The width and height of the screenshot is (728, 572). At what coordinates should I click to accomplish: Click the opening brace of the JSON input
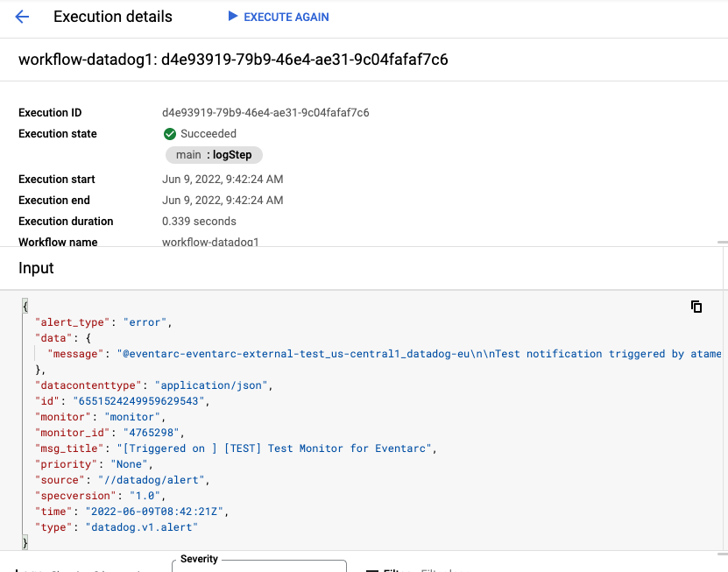click(x=25, y=306)
